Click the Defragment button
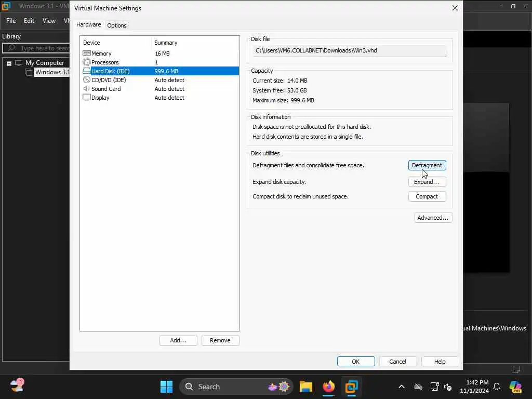This screenshot has width=532, height=399. click(x=427, y=165)
